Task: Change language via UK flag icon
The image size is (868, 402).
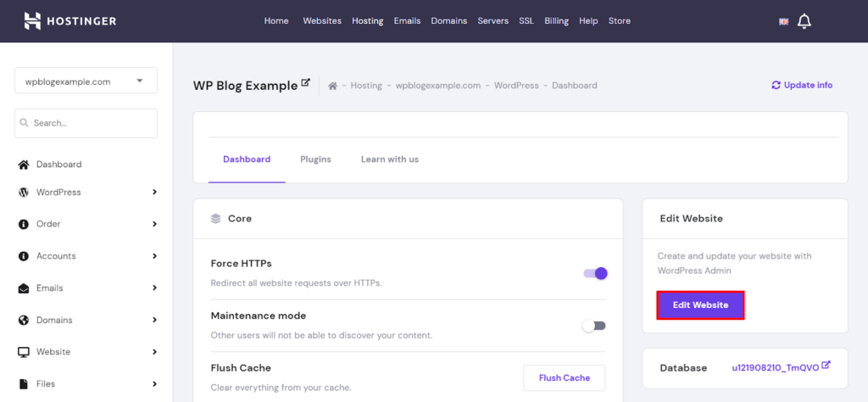Action: 783,21
